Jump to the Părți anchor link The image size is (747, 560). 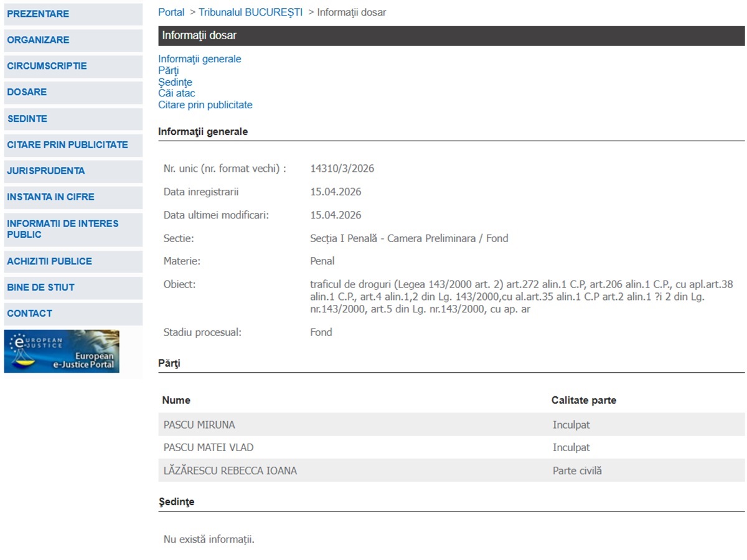(169, 70)
